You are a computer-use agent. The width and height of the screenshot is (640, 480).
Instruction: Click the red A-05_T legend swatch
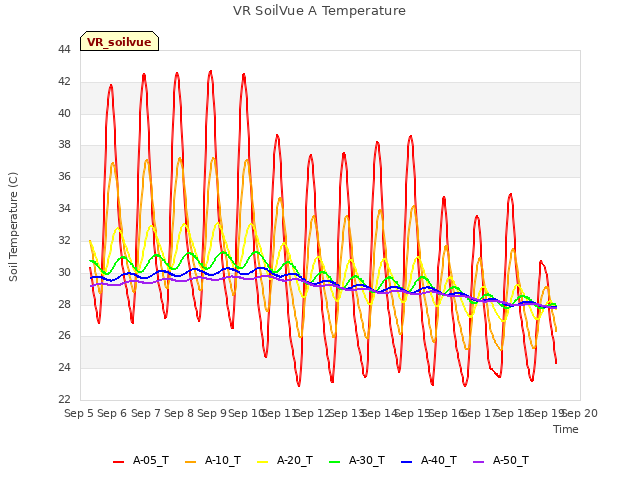[x=118, y=462]
